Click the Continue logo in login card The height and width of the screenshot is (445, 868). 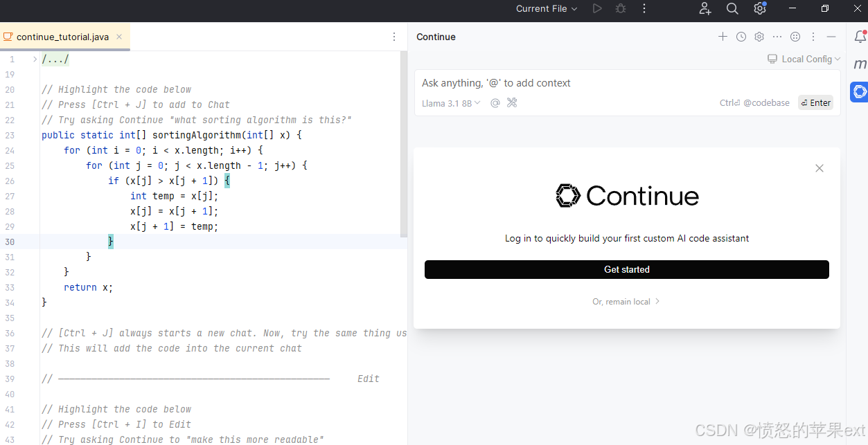pyautogui.click(x=627, y=196)
